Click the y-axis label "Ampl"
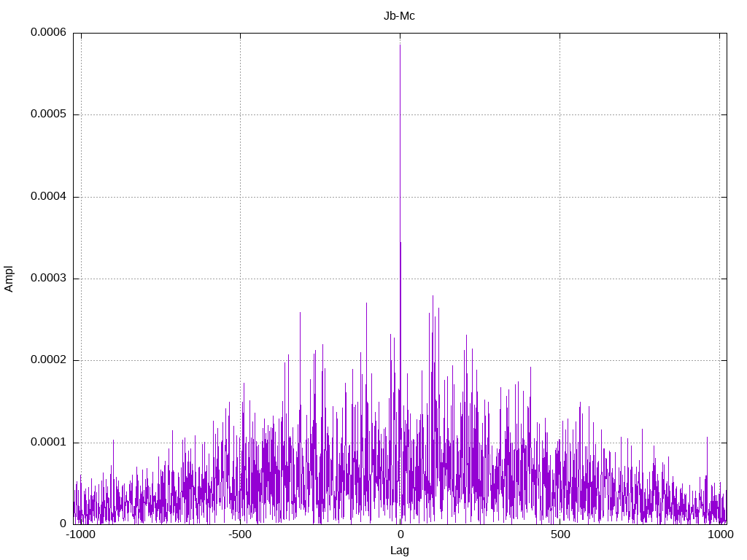 (x=9, y=279)
